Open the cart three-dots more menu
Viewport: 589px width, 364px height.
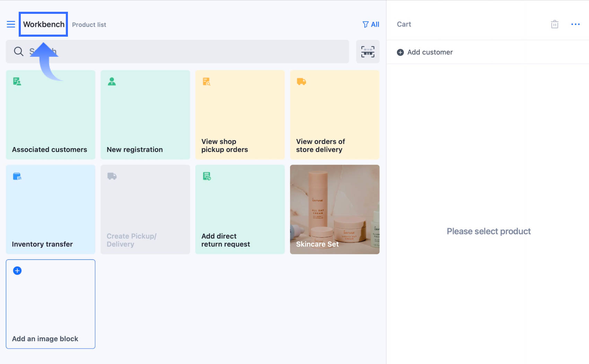click(x=575, y=24)
